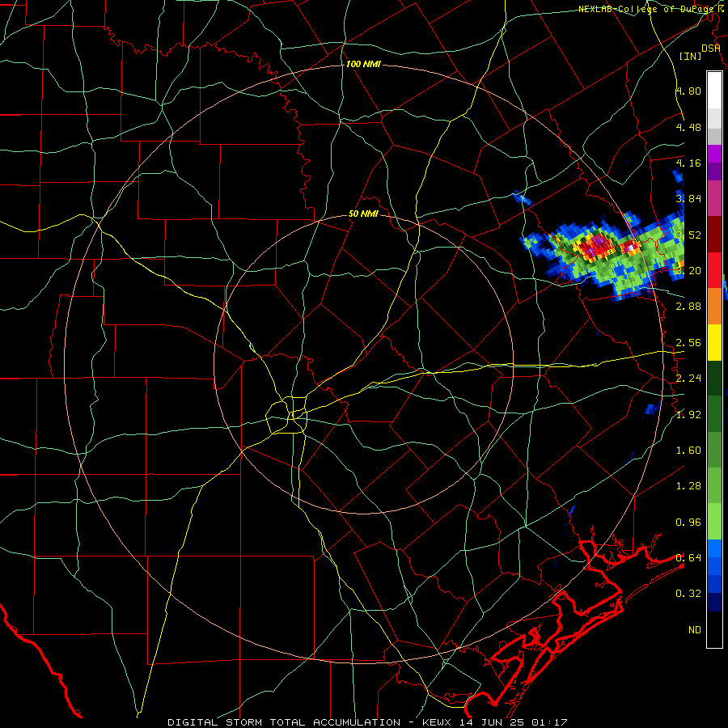Pick the yellow legend color swatch
The image size is (728, 728).
[x=714, y=342]
